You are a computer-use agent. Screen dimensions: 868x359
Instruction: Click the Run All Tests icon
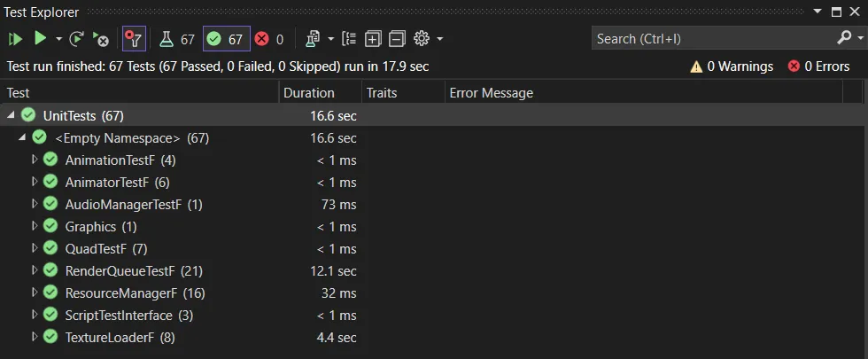tap(15, 39)
